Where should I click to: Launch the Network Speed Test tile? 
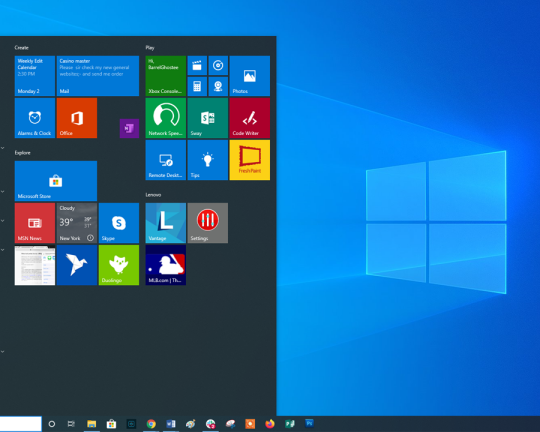click(x=166, y=118)
